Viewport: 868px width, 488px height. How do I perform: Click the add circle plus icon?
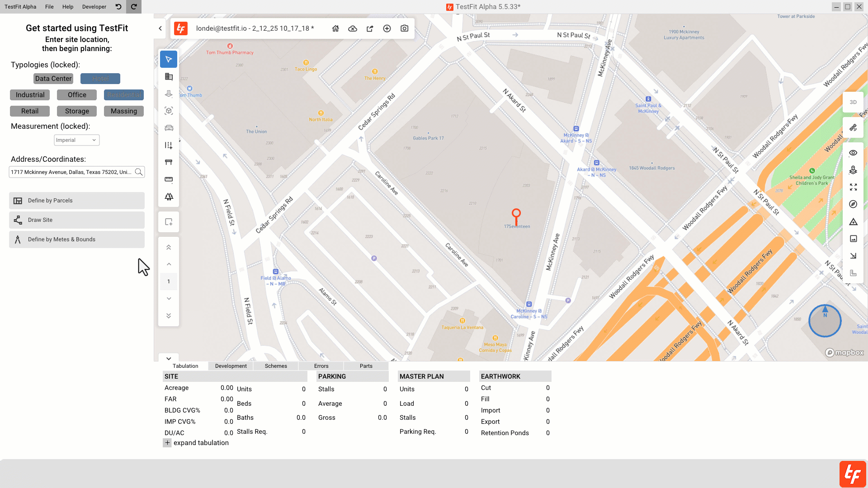(387, 28)
